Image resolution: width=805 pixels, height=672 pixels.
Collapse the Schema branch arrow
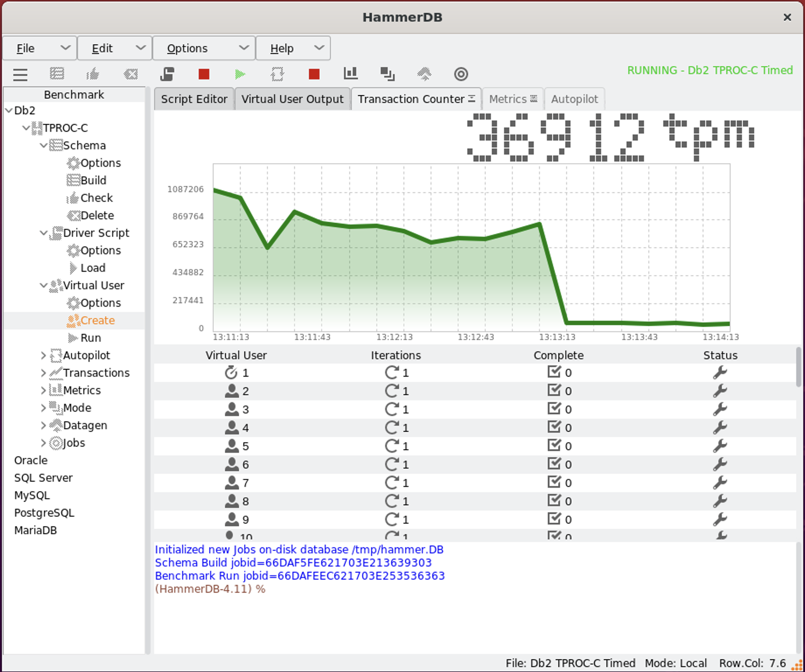click(44, 145)
